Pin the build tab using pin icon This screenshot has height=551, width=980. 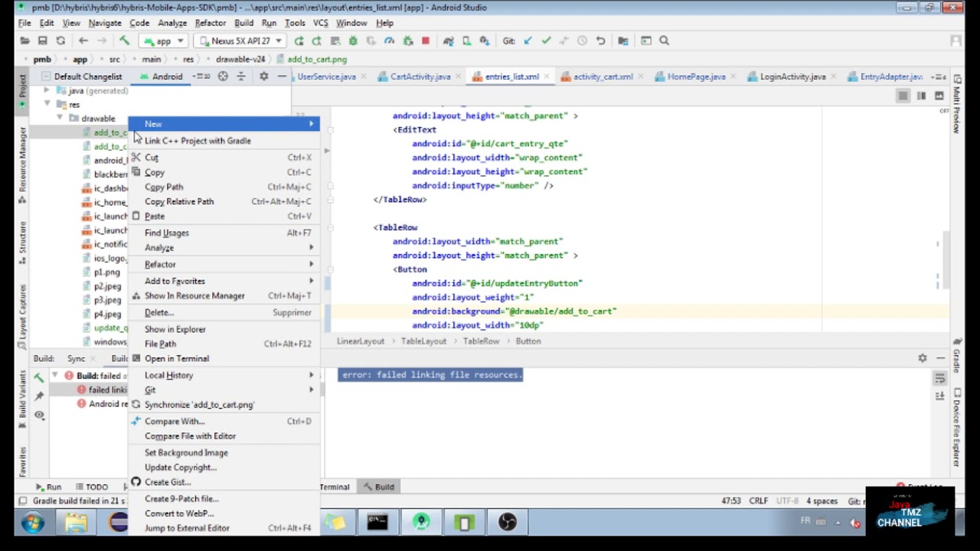tap(39, 396)
